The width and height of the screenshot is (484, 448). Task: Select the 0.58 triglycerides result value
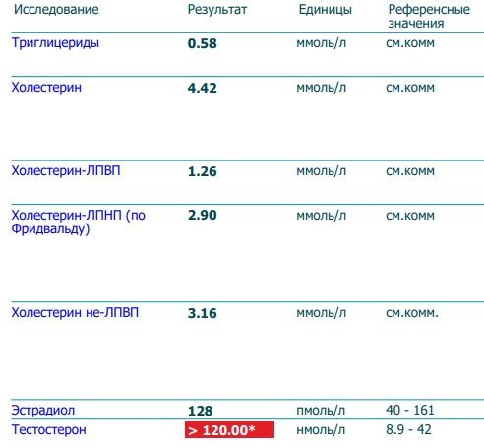pyautogui.click(x=203, y=43)
